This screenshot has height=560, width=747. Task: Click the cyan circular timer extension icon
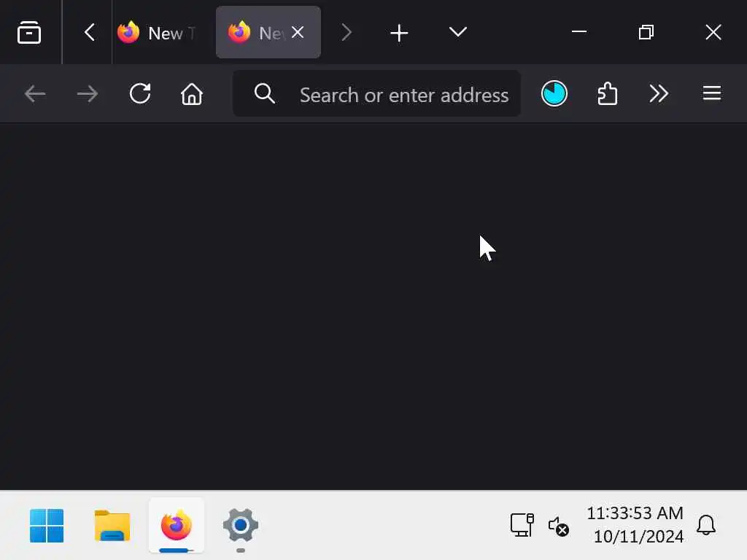click(x=554, y=93)
